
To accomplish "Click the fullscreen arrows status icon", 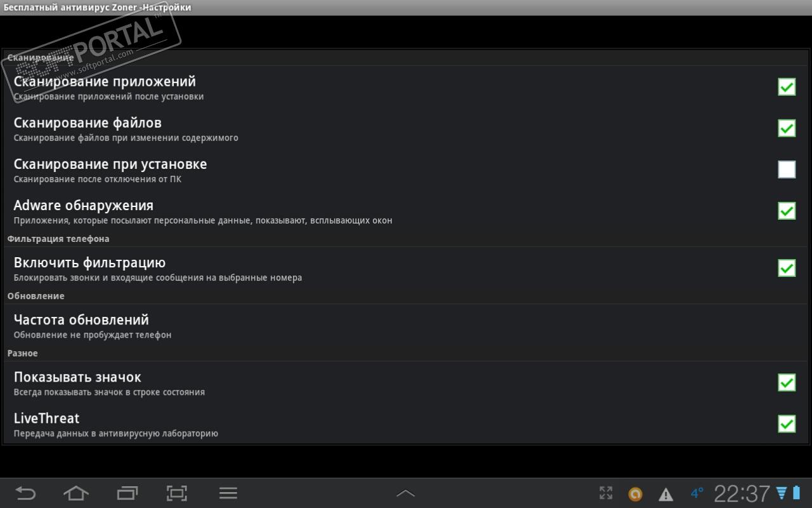I will pos(606,493).
